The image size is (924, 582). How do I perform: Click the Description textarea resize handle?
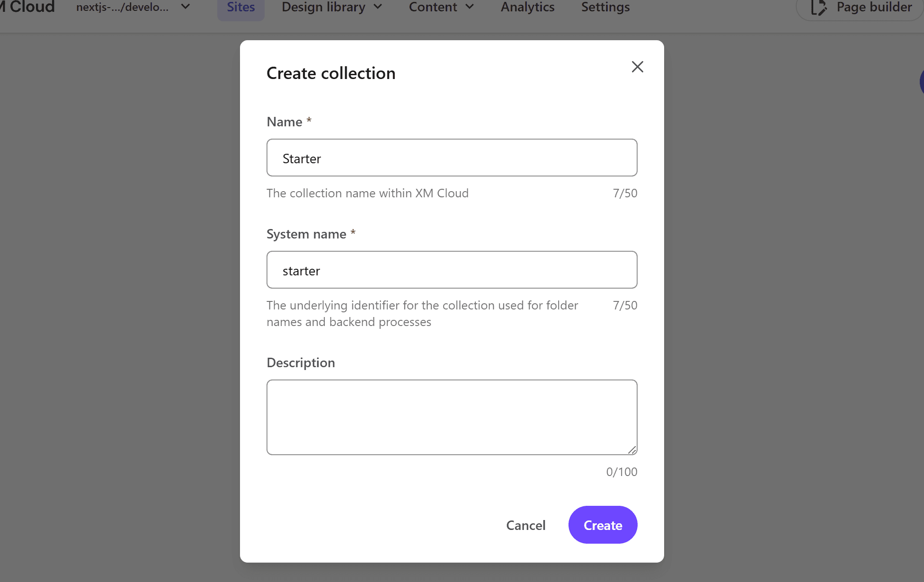[632, 450]
